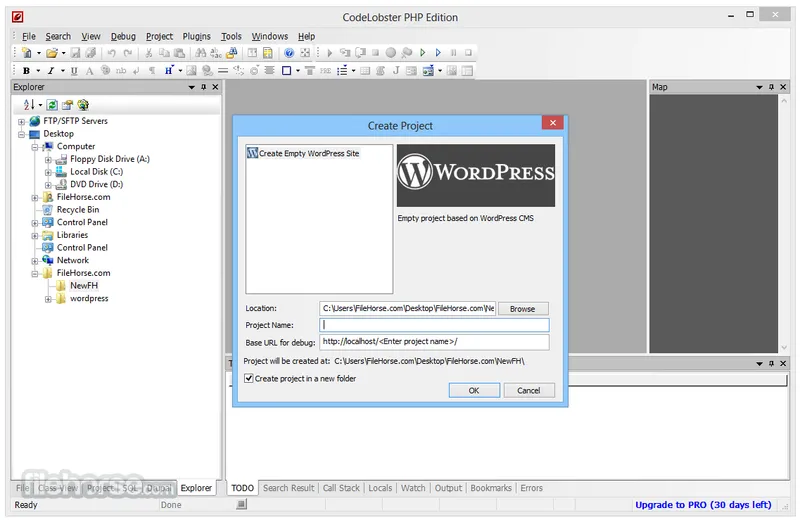The height and width of the screenshot is (520, 800).
Task: Click the Paste clipboard icon
Action: tap(179, 53)
